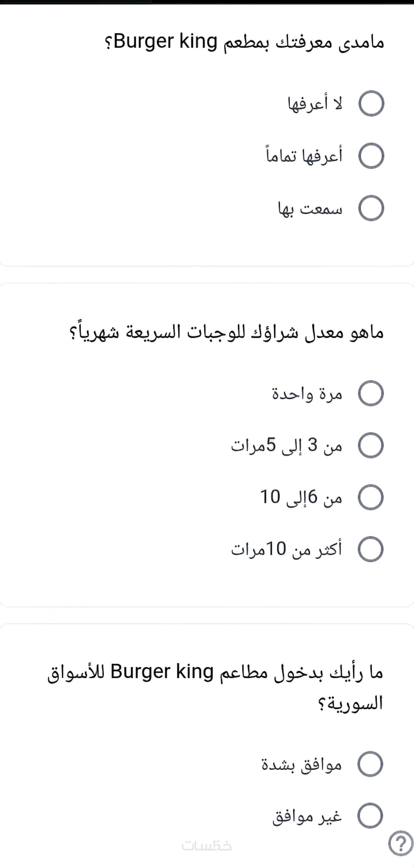This screenshot has height=868, width=414.
Task: Click the Burger king familiarity question title
Action: click(x=244, y=42)
